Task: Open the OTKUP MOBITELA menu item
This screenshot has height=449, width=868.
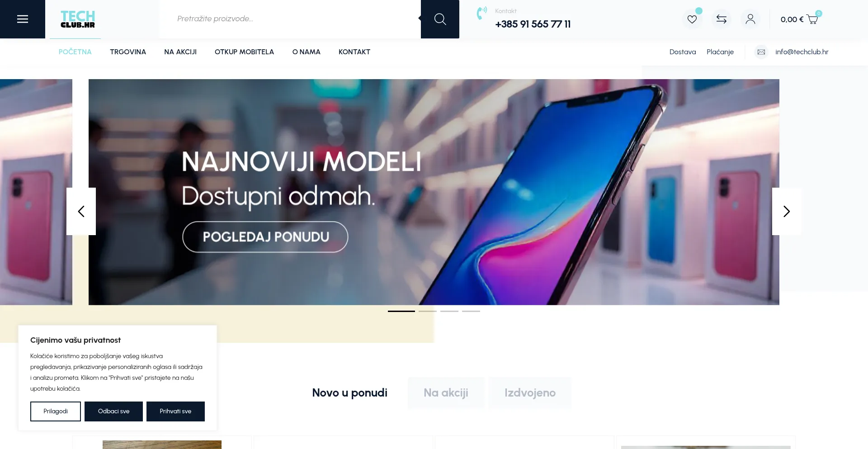Action: click(244, 52)
